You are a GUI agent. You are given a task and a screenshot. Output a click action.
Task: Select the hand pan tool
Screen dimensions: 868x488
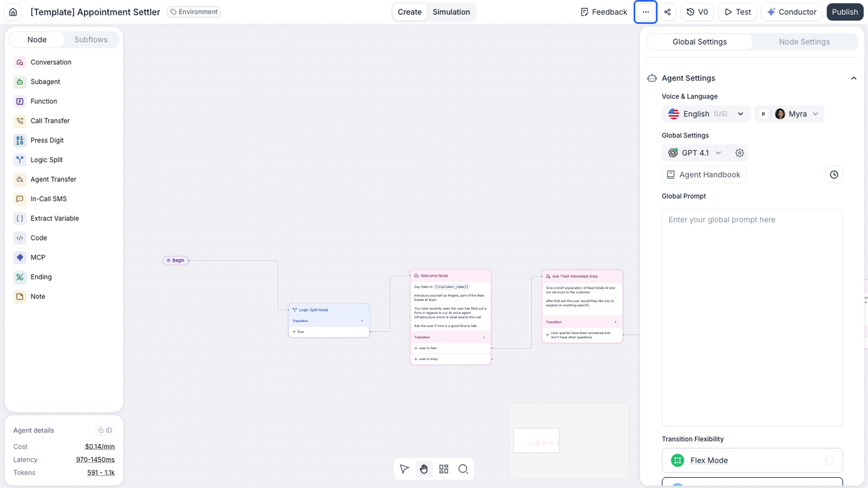point(424,469)
